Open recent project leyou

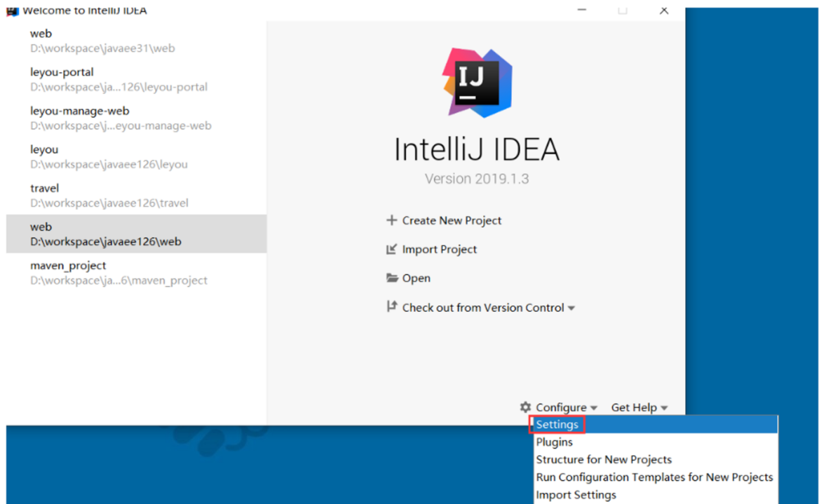point(136,156)
